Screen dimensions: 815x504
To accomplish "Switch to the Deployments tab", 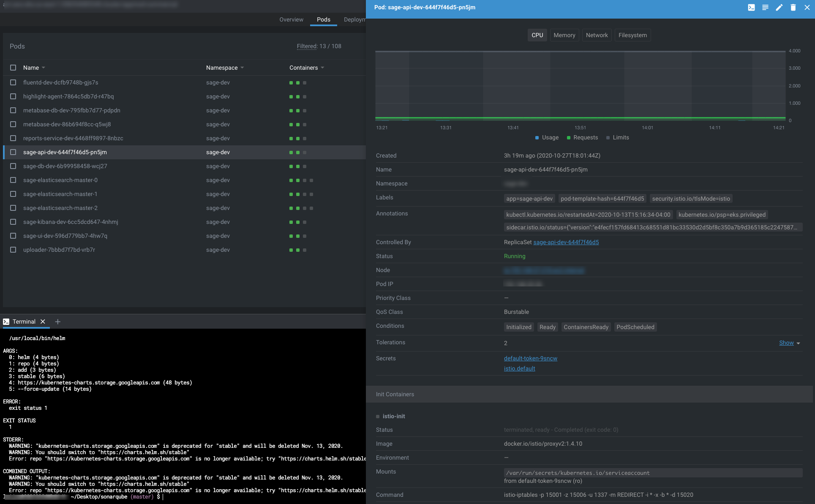I will [354, 19].
